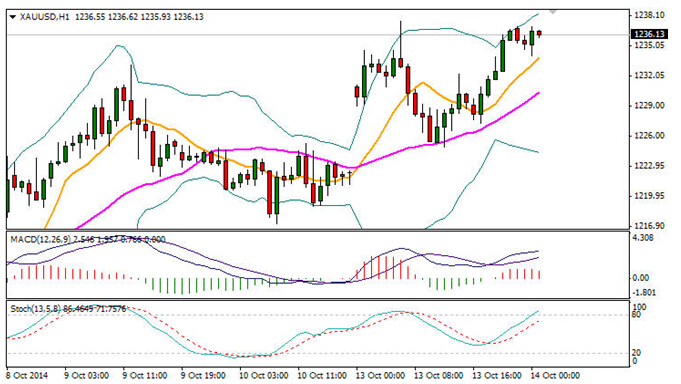This screenshot has width=681, height=384.
Task: Click the 9 Oct 03:00 time label
Action: coord(86,375)
